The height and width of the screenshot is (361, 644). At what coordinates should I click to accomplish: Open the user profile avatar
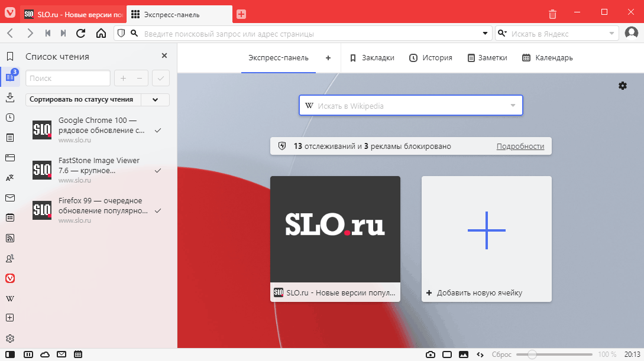click(x=631, y=32)
